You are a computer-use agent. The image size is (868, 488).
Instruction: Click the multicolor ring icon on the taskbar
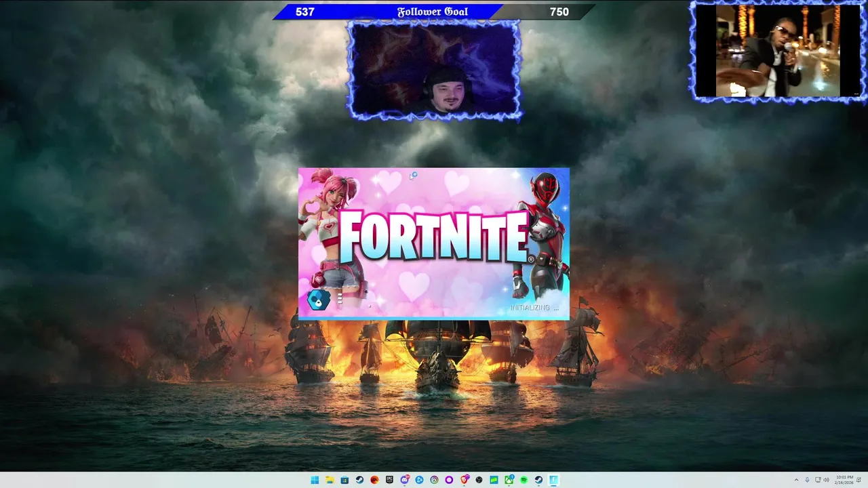point(434,480)
